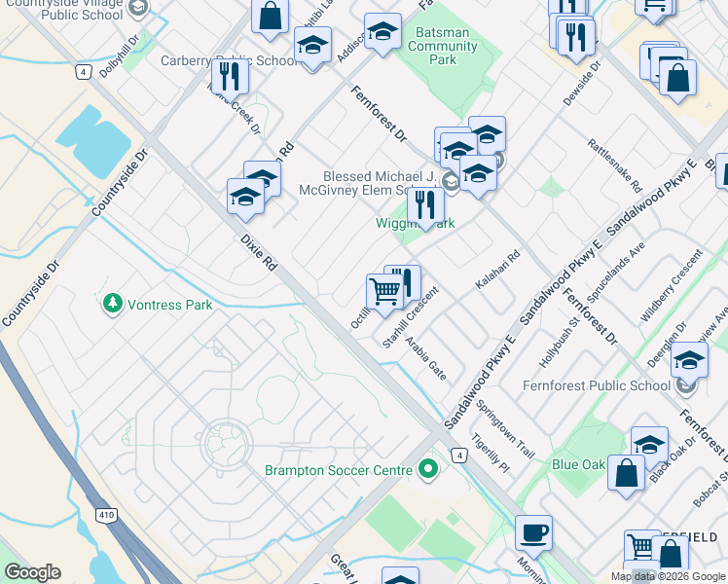Image resolution: width=728 pixels, height=584 pixels.
Task: Click the front school marker left of Dixie Rd
Action: 245,198
